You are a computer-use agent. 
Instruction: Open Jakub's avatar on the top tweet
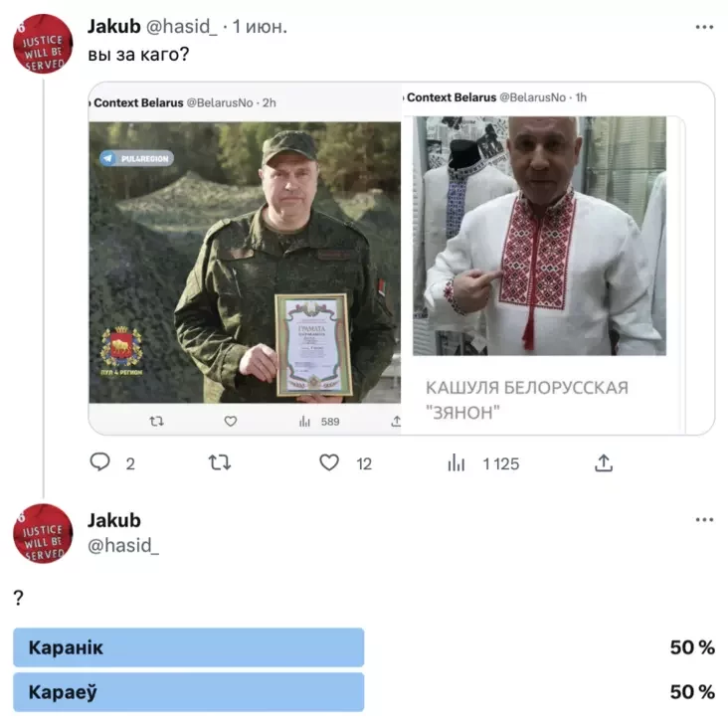pyautogui.click(x=43, y=44)
